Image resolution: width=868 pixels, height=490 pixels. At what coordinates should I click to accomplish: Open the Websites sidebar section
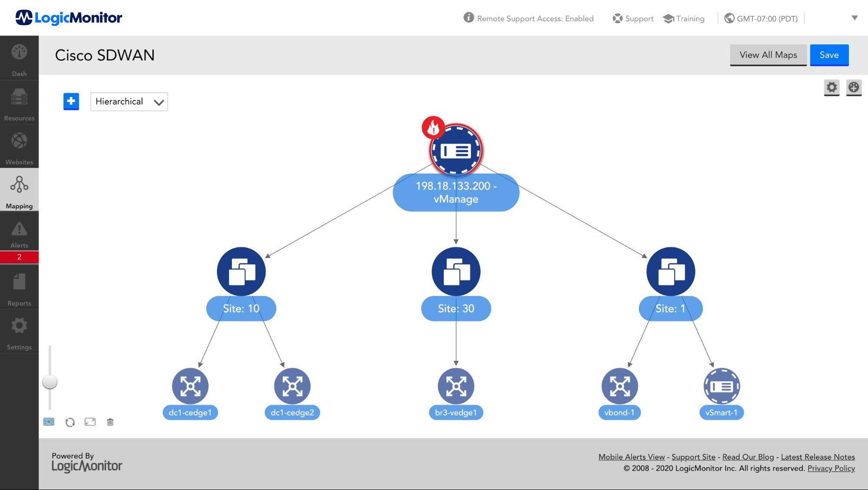click(x=19, y=146)
